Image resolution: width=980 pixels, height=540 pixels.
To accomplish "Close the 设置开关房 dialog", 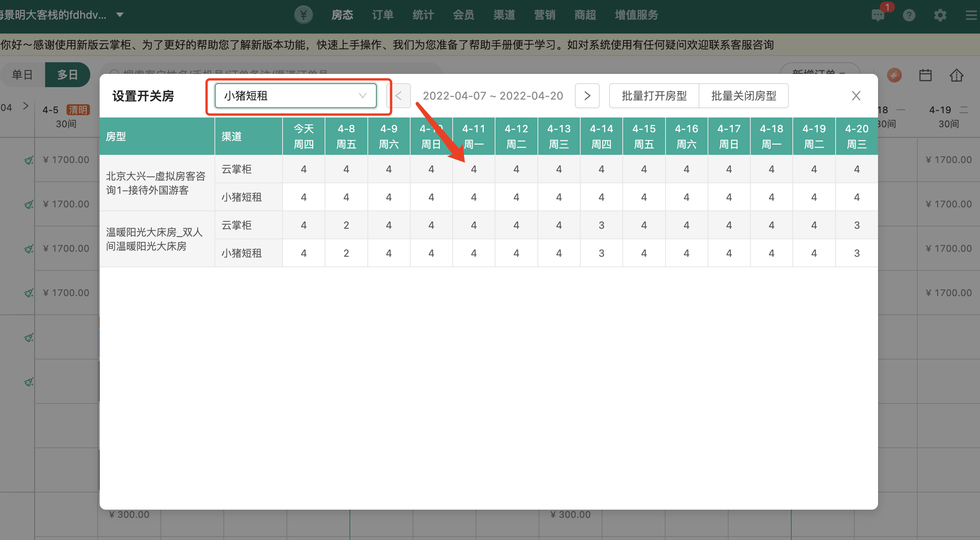I will (x=856, y=96).
